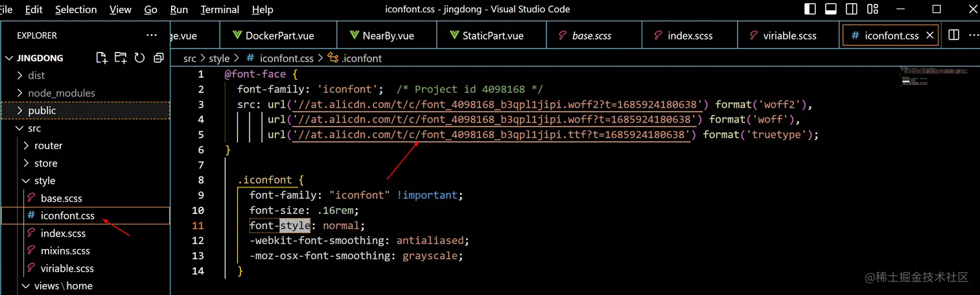
Task: Click the iconfont.css hash icon in Explorer
Action: tap(30, 215)
